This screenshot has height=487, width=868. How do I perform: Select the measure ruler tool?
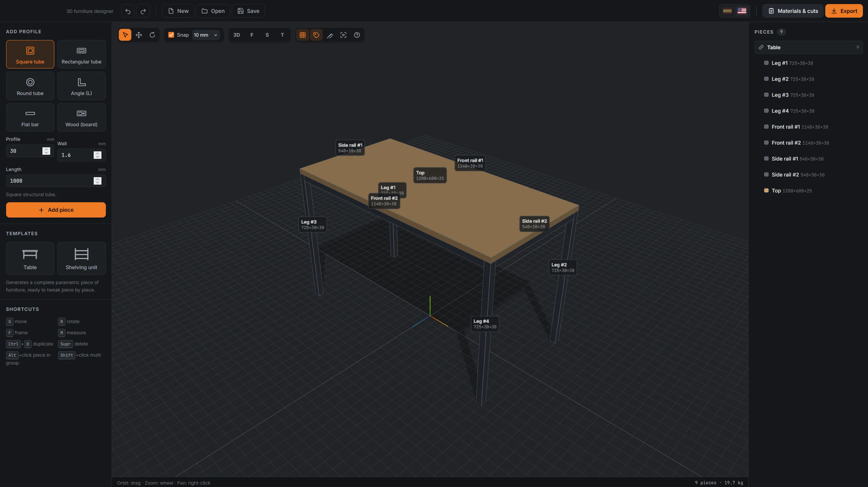click(x=330, y=35)
